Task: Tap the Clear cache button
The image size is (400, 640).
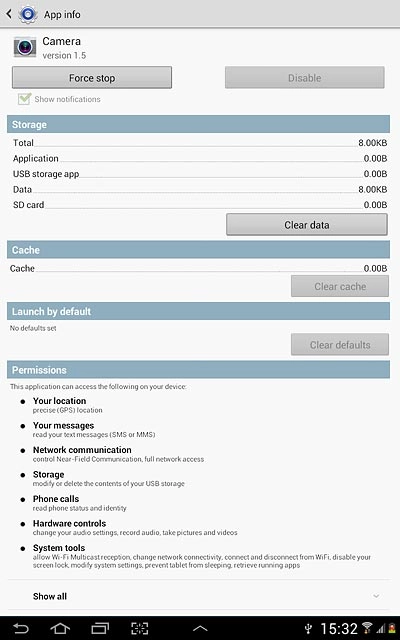Action: 340,286
